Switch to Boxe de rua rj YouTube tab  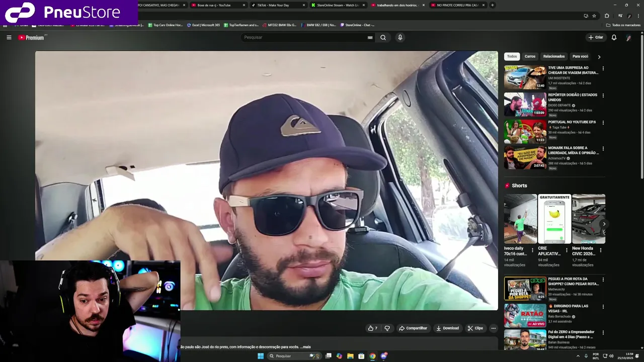click(x=218, y=5)
